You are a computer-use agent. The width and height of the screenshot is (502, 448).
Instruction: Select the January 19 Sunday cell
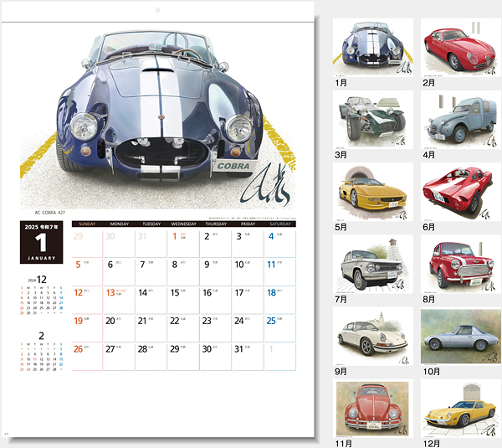(x=87, y=329)
